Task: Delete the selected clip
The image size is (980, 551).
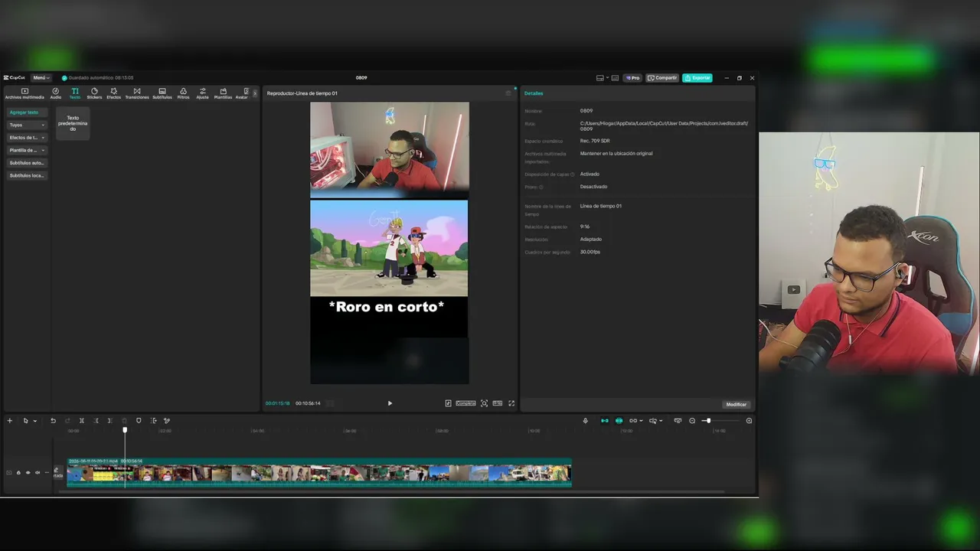Action: (124, 420)
